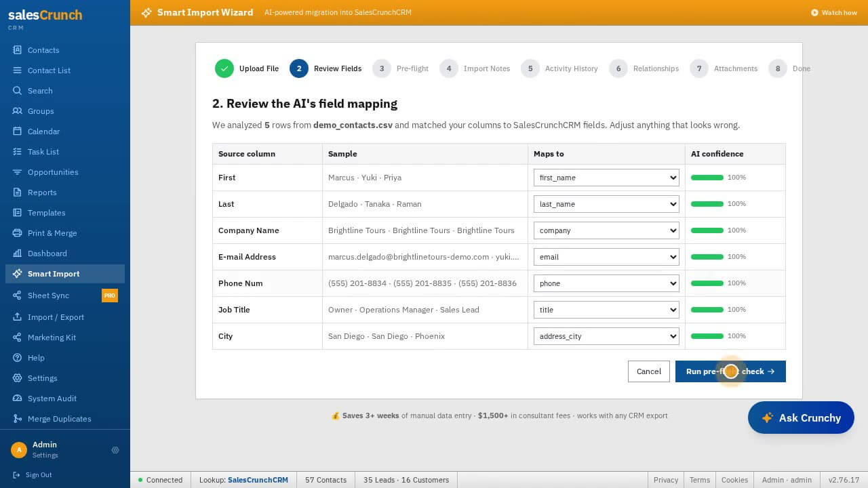The width and height of the screenshot is (868, 488).
Task: Go to the Upload File step
Action: pos(247,68)
